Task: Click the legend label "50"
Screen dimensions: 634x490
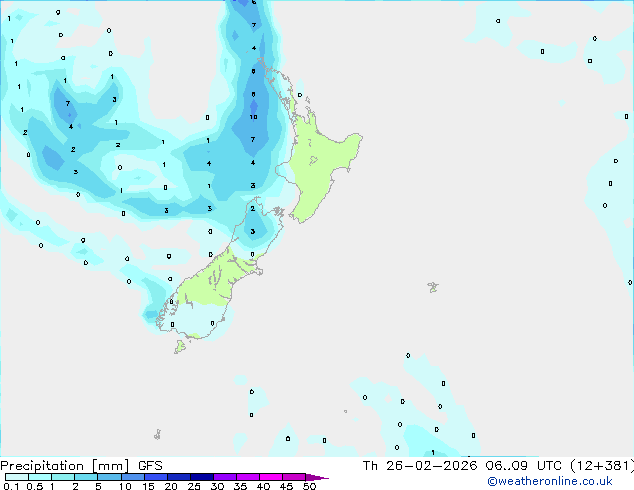Action: (310, 486)
